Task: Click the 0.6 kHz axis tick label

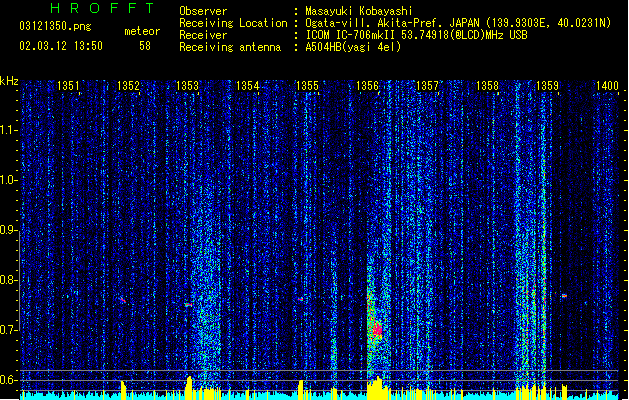Action: pos(8,380)
